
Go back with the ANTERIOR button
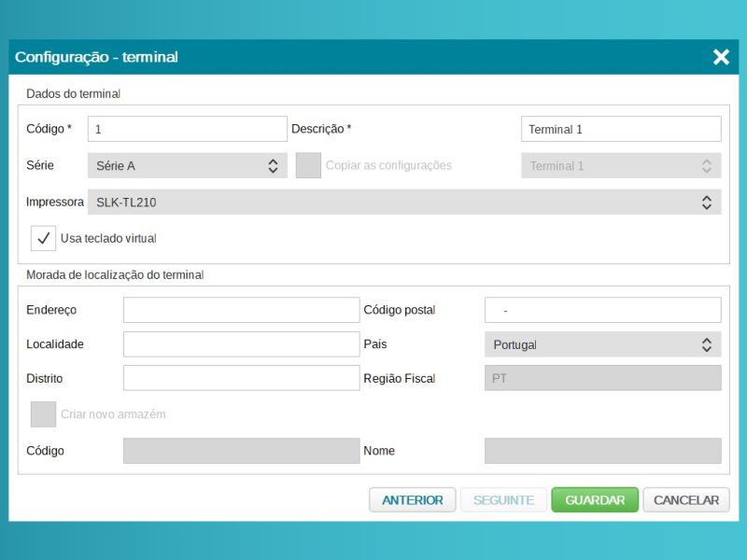(413, 500)
